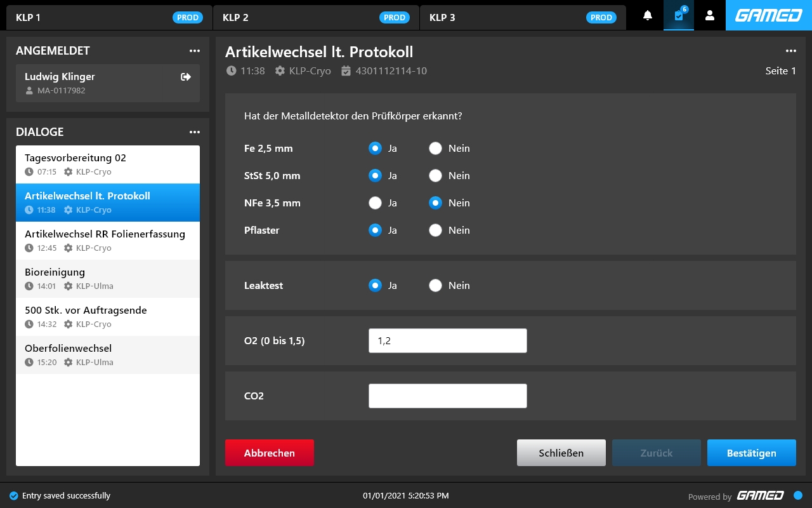Click the gear icon on the 500 Stk. vor Auftragsende row

[69, 324]
